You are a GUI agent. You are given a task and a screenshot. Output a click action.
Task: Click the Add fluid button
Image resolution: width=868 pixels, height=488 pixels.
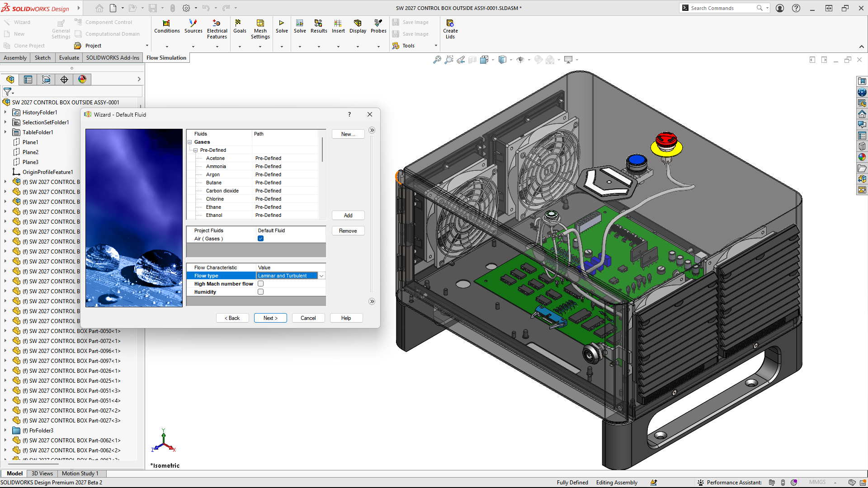pyautogui.click(x=348, y=216)
